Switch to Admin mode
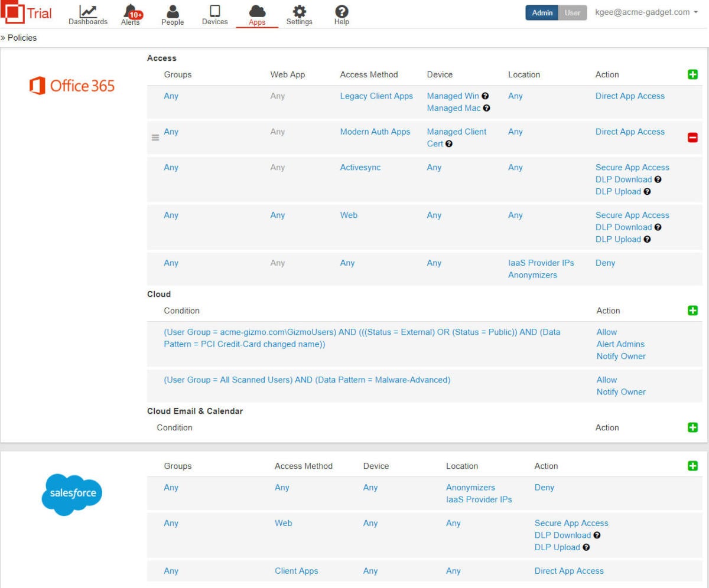Screen dimensions: 709x588 [542, 13]
